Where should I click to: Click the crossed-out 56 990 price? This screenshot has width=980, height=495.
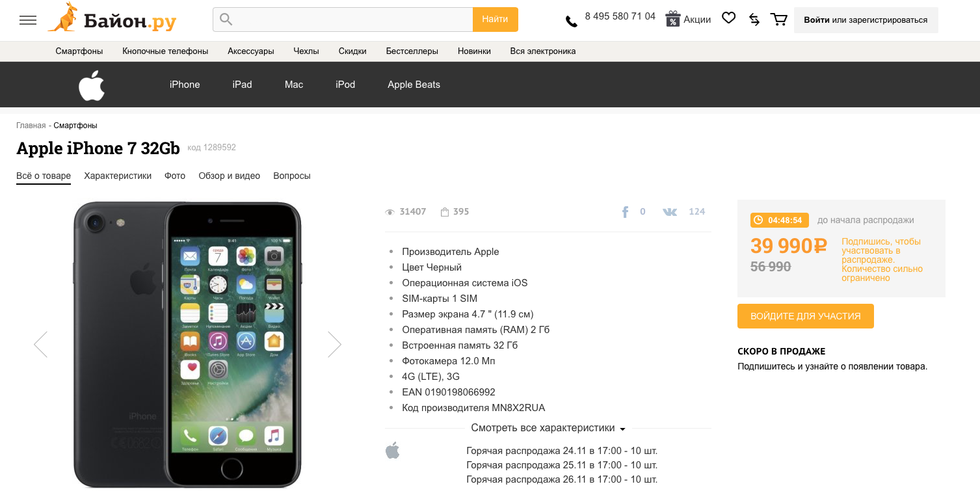click(x=771, y=267)
